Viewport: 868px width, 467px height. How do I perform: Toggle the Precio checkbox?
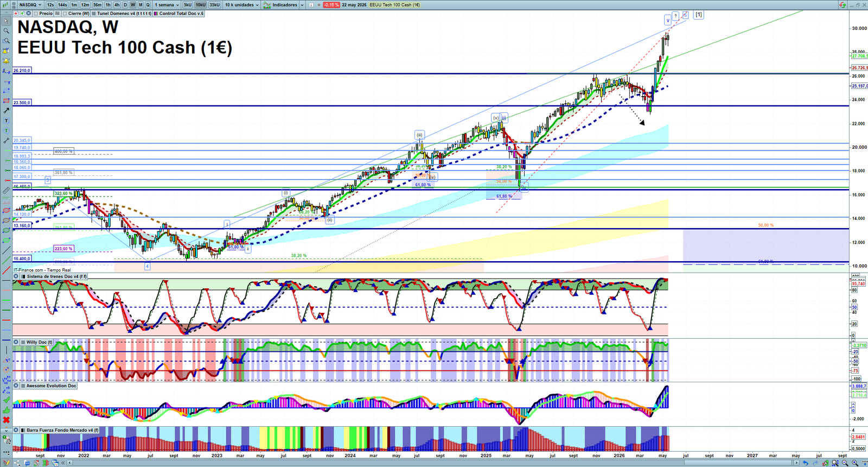click(x=36, y=14)
